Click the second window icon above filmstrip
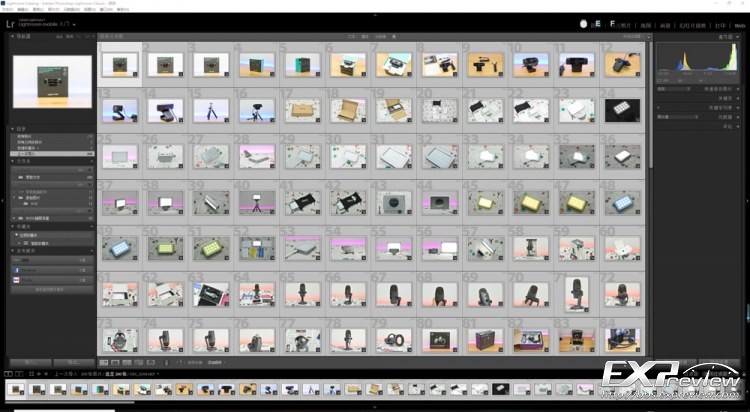 tap(20, 374)
